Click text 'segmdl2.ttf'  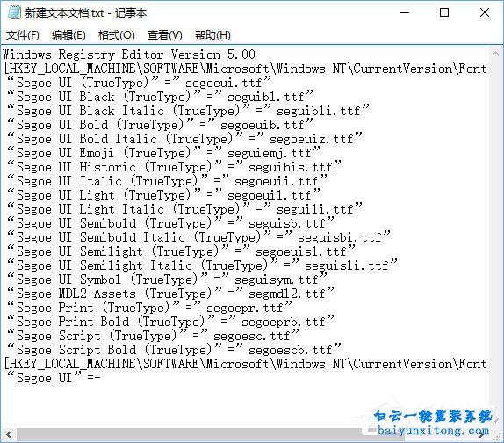[x=287, y=294]
